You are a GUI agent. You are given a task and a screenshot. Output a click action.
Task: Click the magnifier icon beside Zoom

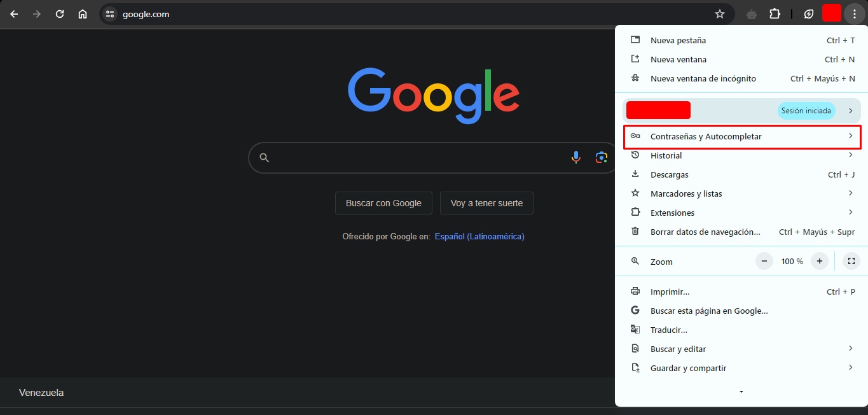coord(635,261)
